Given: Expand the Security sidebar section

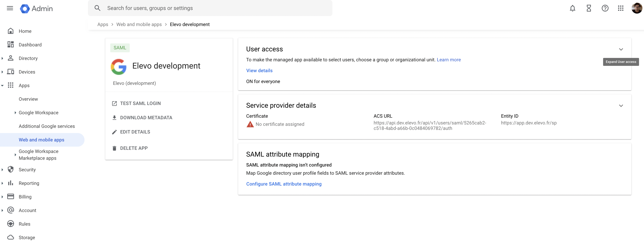Looking at the screenshot, I should click(x=2, y=170).
